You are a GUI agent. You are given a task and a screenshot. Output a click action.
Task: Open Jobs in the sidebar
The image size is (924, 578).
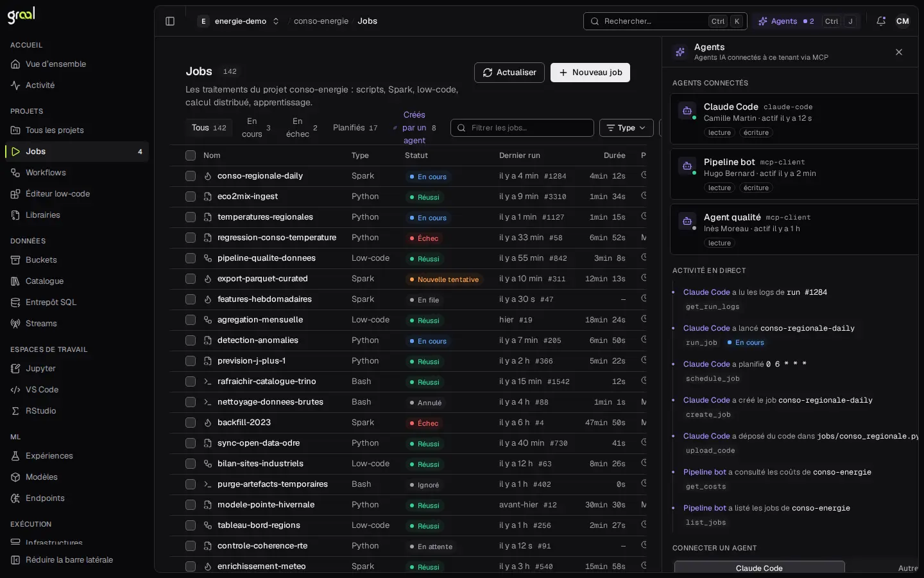tap(77, 152)
